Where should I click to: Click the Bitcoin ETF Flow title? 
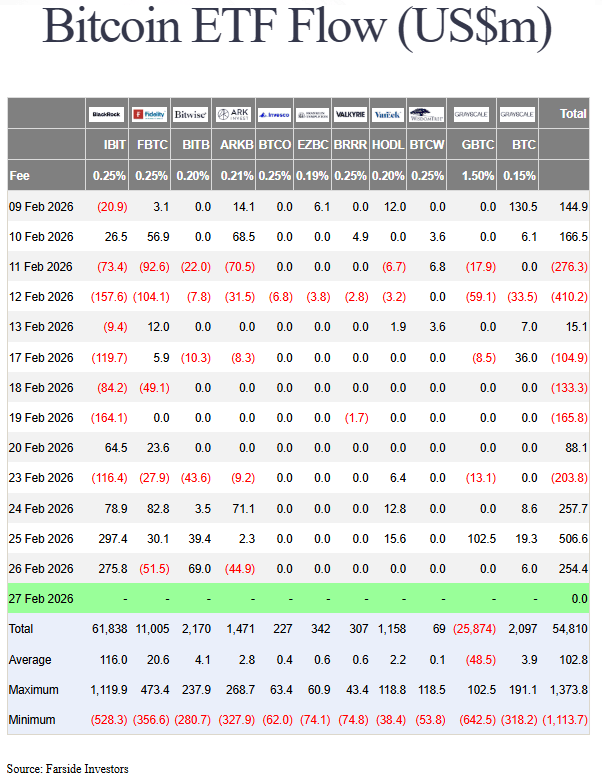click(297, 27)
